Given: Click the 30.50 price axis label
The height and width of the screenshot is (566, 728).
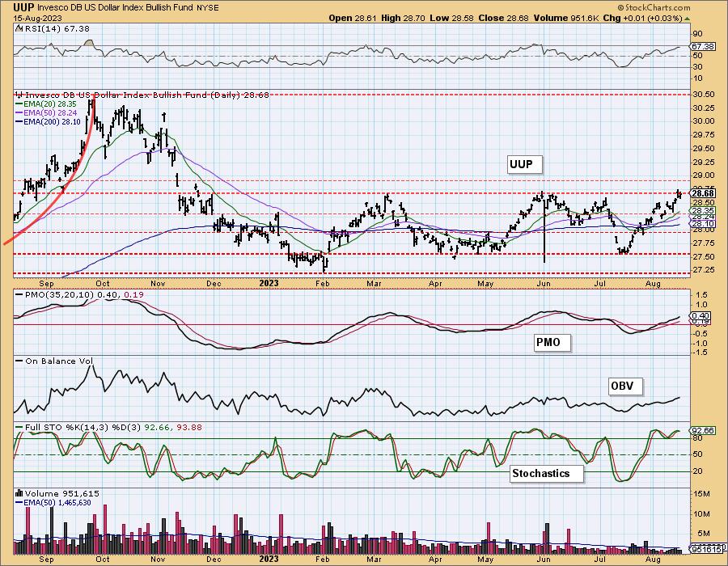Looking at the screenshot, I should (x=705, y=95).
